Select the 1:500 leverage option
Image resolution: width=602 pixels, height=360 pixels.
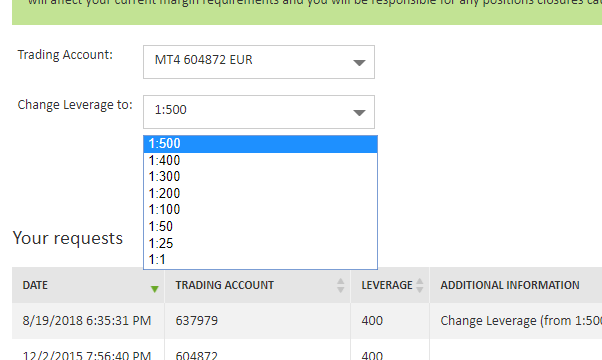coord(260,144)
